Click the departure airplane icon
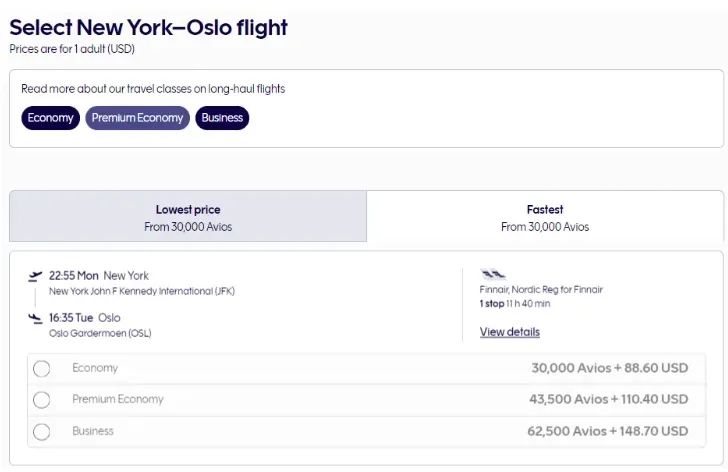728x472 pixels. [x=36, y=276]
